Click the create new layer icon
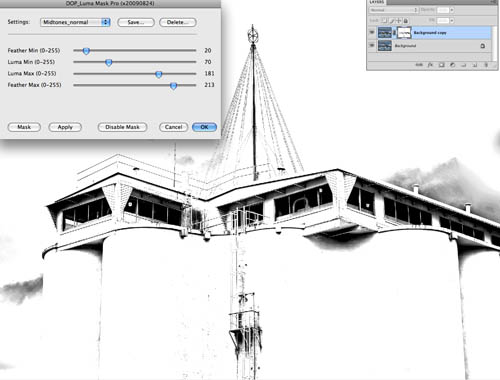 click(x=475, y=65)
